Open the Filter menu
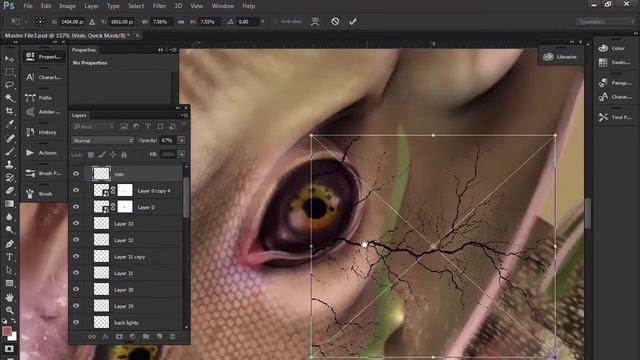 click(x=159, y=6)
